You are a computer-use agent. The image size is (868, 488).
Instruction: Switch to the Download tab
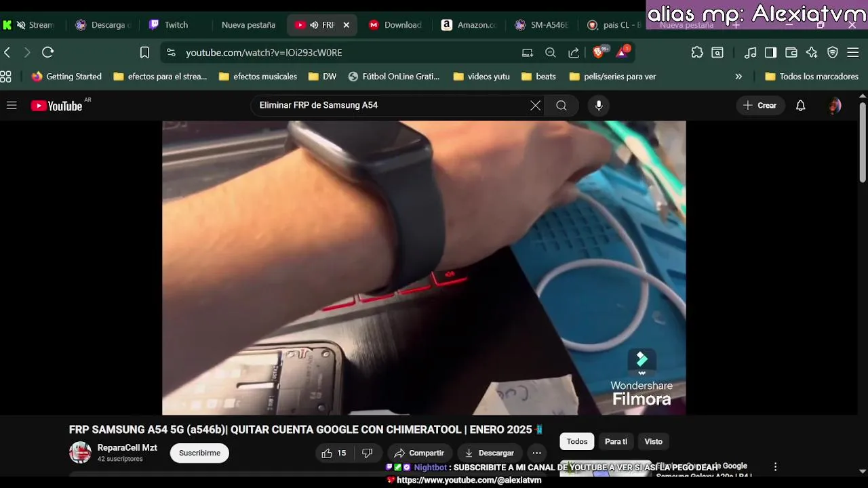tap(395, 25)
